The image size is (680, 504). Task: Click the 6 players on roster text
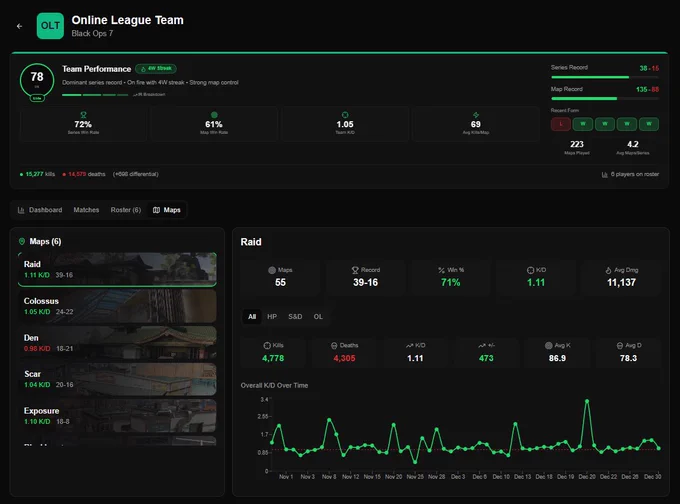tap(635, 174)
